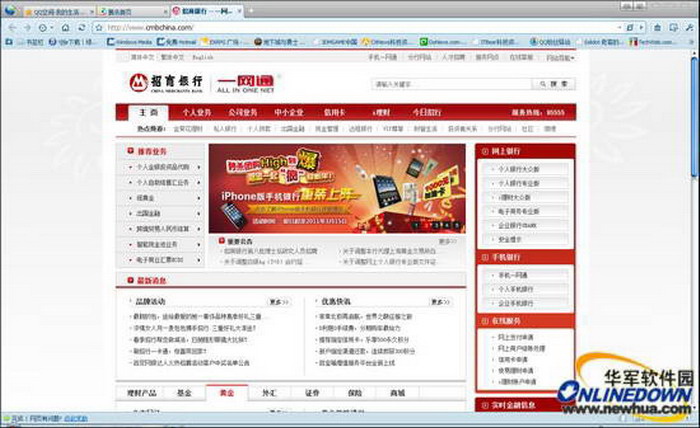Go forward with the browser forward arrow

[x=27, y=28]
